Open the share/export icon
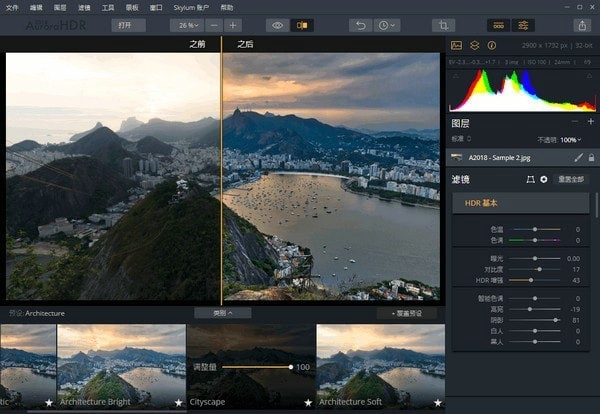600x414 pixels. (x=582, y=25)
